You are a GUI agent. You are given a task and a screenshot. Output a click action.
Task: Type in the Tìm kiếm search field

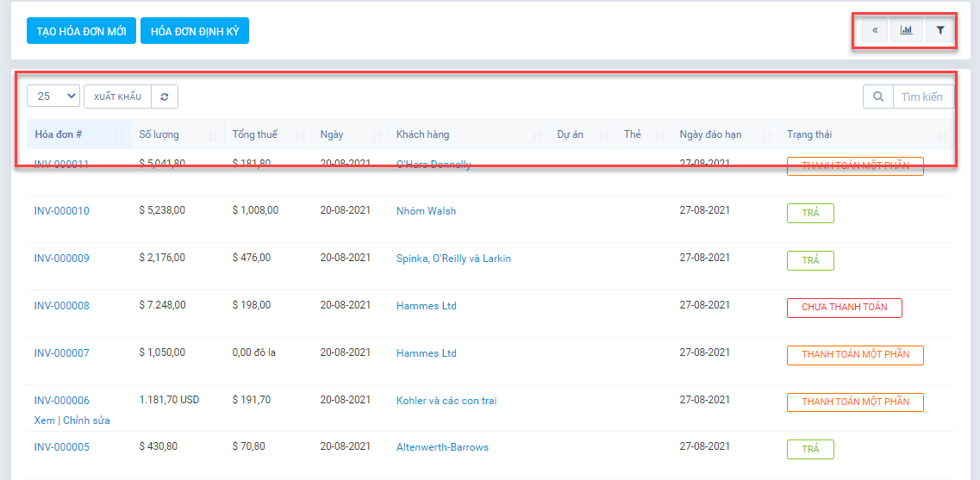click(922, 97)
